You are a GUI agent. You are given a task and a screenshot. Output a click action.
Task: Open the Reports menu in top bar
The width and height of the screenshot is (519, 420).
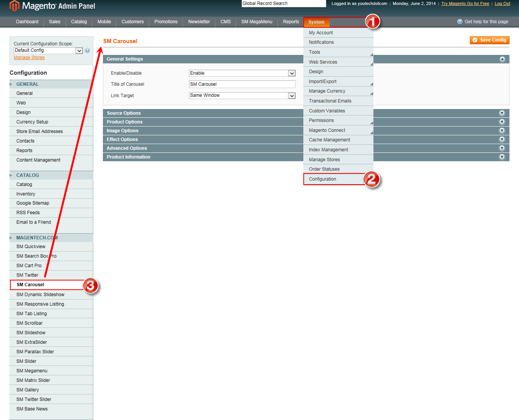pyautogui.click(x=291, y=22)
